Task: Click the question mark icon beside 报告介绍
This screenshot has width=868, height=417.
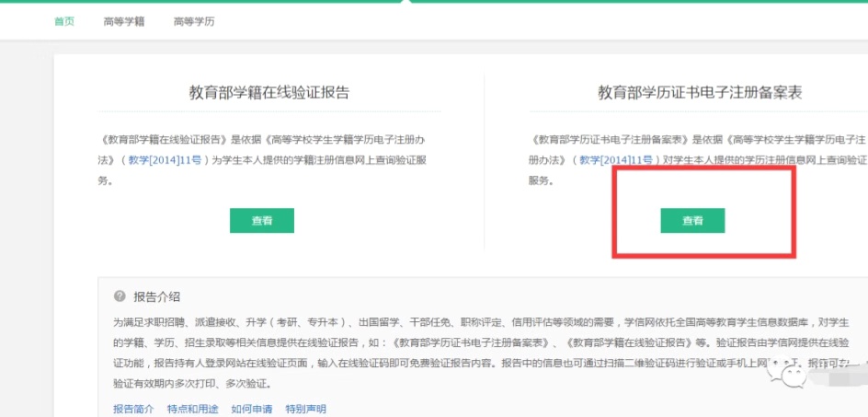Action: 119,296
